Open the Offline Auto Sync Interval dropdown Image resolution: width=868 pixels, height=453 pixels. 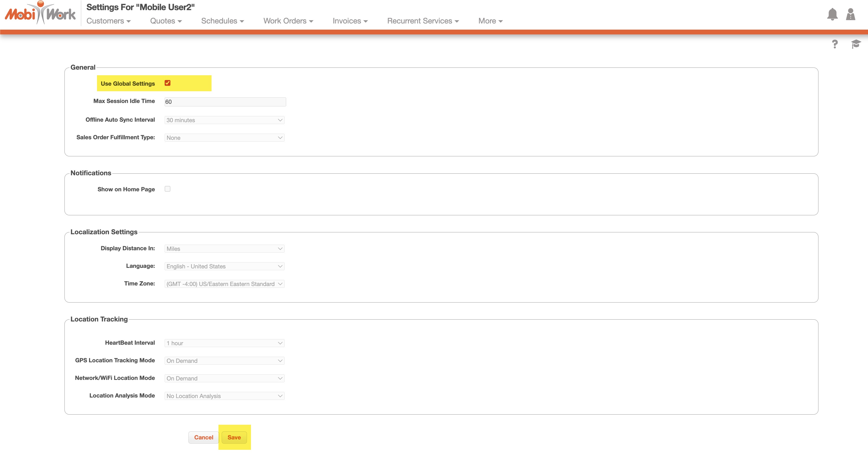tap(224, 120)
